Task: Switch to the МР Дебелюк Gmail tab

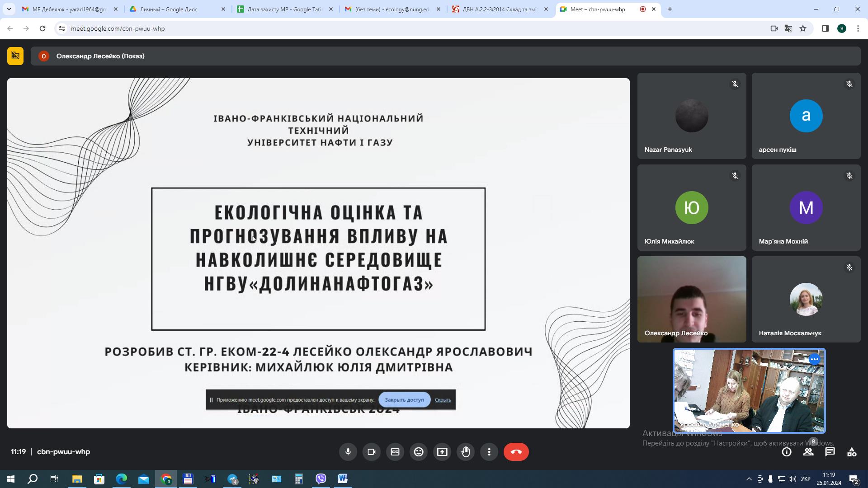Action: [x=70, y=9]
